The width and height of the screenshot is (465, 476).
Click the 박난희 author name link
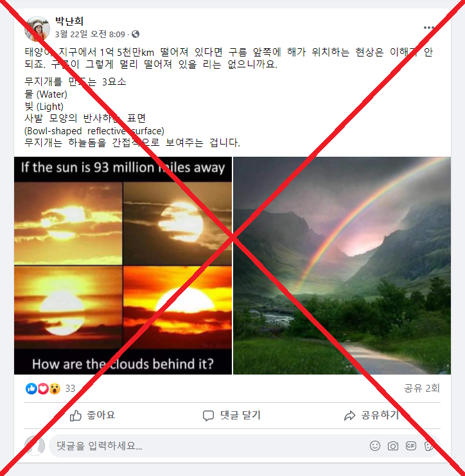pyautogui.click(x=69, y=21)
